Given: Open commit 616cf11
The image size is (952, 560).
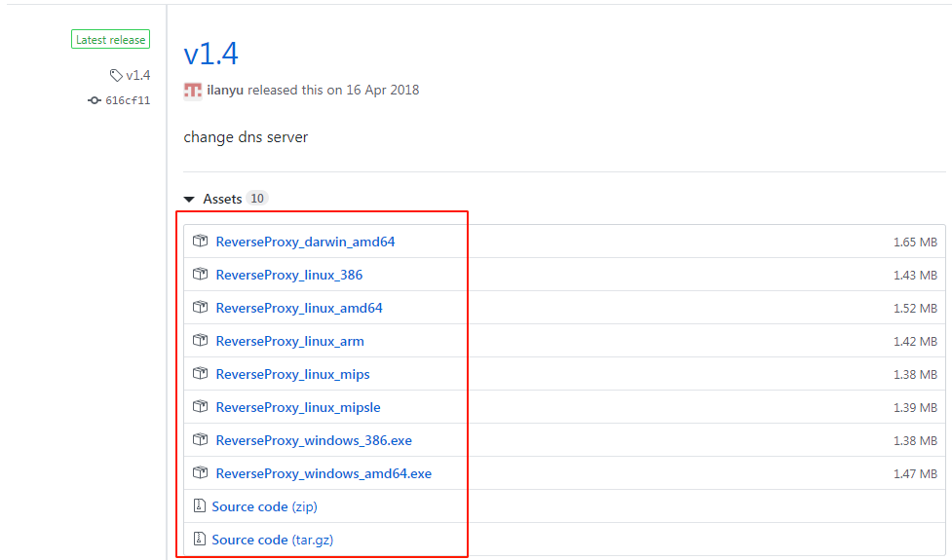Looking at the screenshot, I should tap(128, 100).
